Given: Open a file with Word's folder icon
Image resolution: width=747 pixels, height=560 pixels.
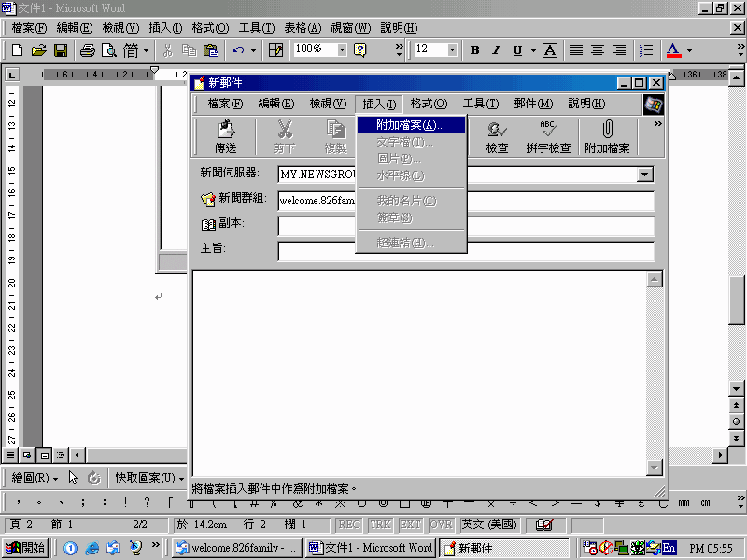Looking at the screenshot, I should click(39, 50).
